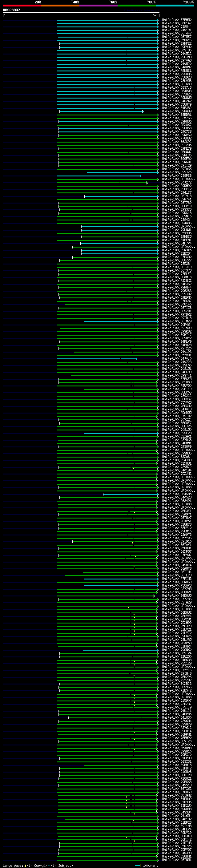Select the UniRef100_C6TMZ9 label
Screen dimensions: 197x868
pos(177,321)
